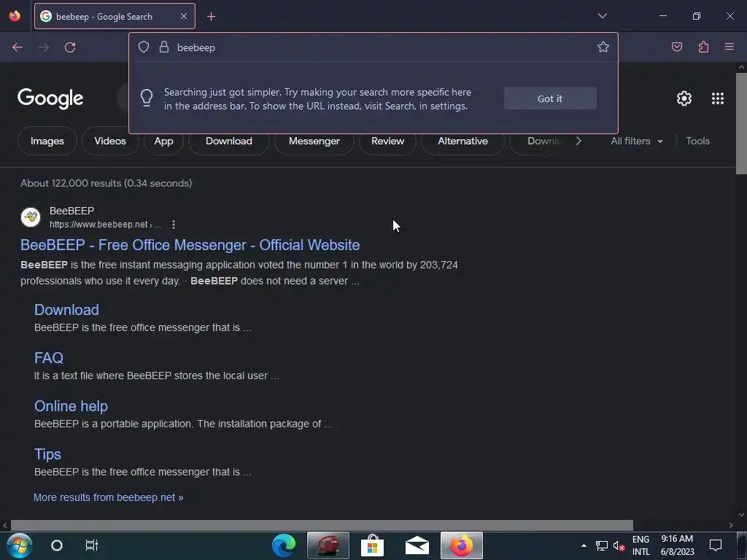Select the Download filter chip
This screenshot has height=560, width=747.
pos(228,141)
